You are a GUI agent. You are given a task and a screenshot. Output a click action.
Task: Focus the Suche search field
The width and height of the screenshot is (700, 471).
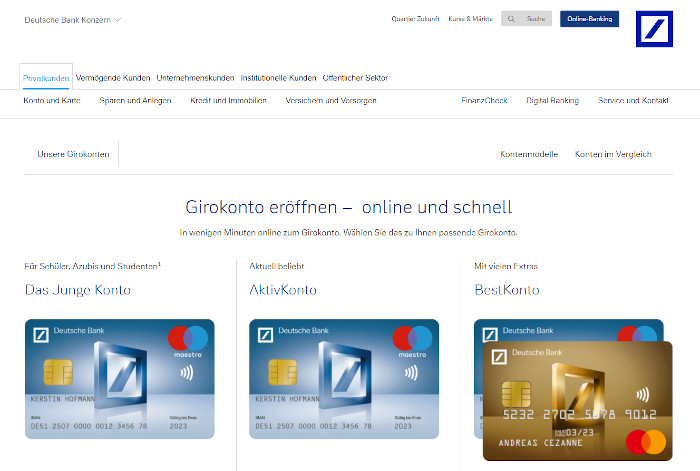tap(526, 19)
